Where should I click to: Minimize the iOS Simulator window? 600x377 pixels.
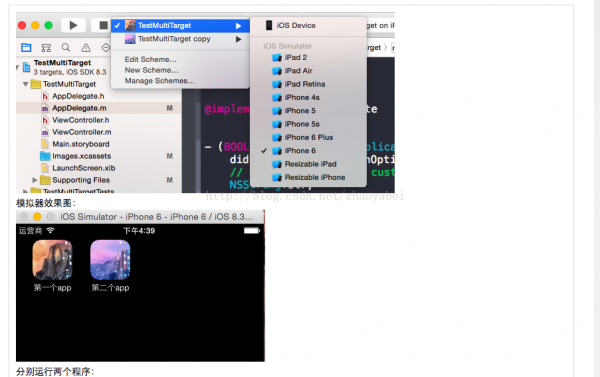tap(37, 217)
